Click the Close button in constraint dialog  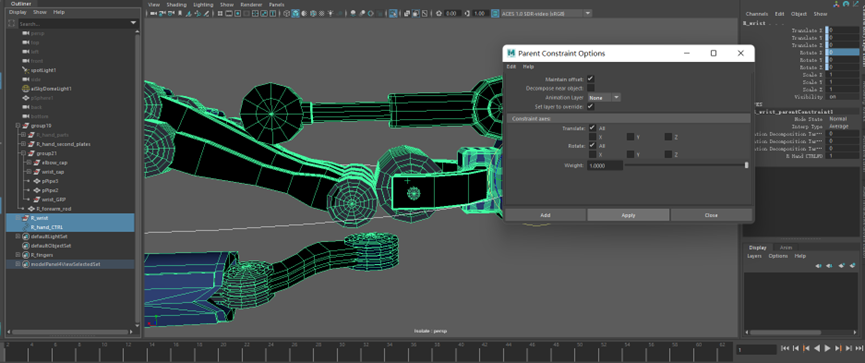pyautogui.click(x=711, y=215)
